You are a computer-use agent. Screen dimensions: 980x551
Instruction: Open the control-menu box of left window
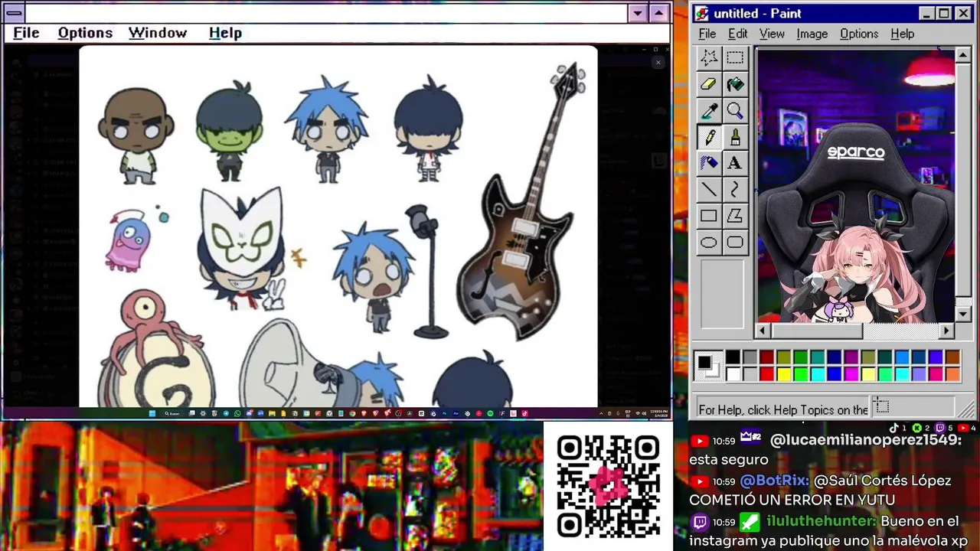pyautogui.click(x=13, y=13)
